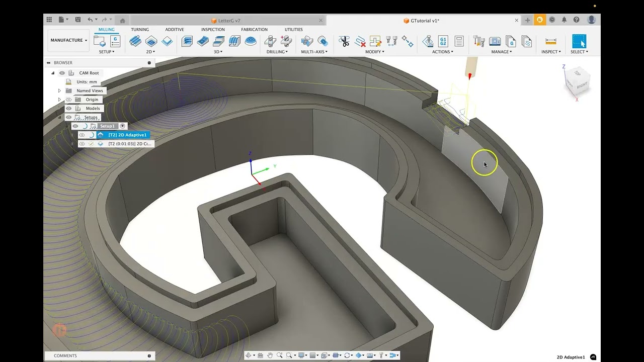Select the 2D Pocket tool
This screenshot has width=644, height=362.
(151, 41)
